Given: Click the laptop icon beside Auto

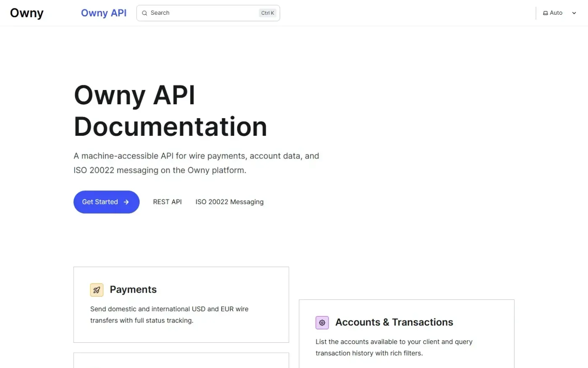Looking at the screenshot, I should pyautogui.click(x=546, y=13).
